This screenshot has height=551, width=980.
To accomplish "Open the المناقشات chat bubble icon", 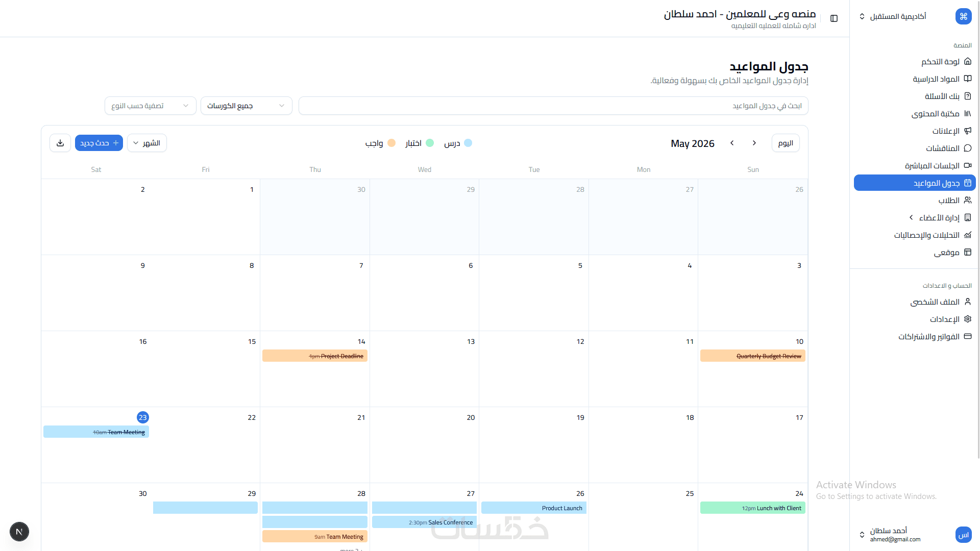I will [x=967, y=148].
